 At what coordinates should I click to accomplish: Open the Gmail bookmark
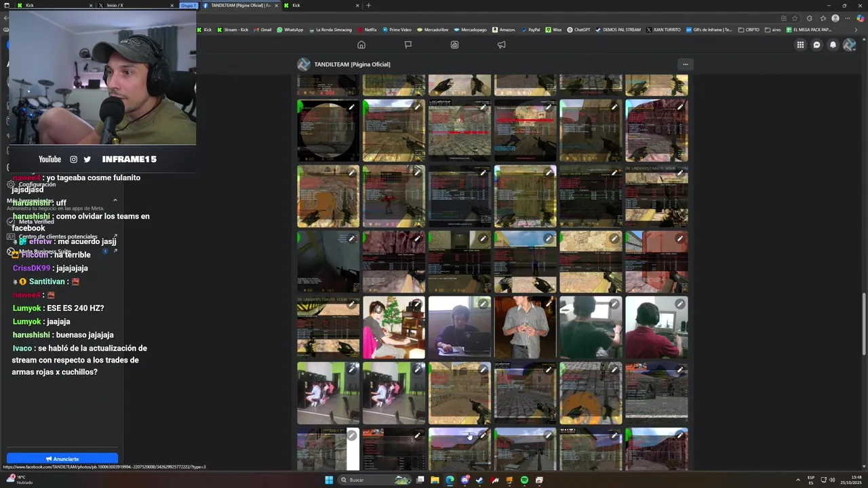coord(262,30)
